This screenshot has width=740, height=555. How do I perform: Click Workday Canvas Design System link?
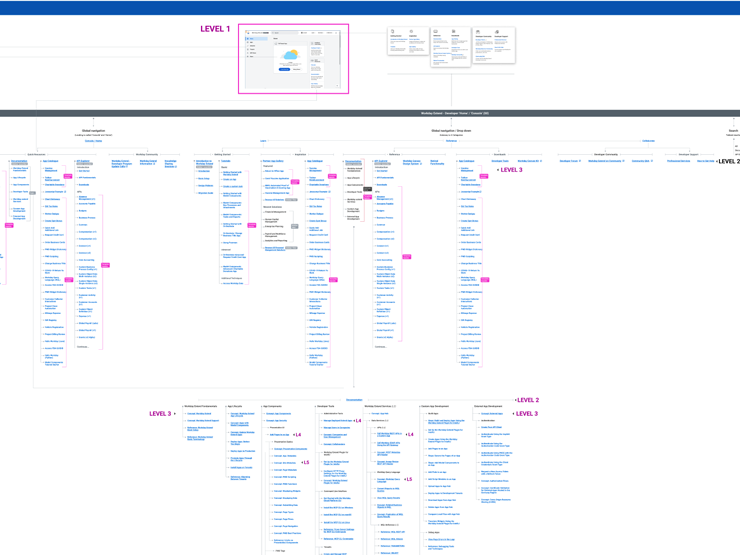412,162
